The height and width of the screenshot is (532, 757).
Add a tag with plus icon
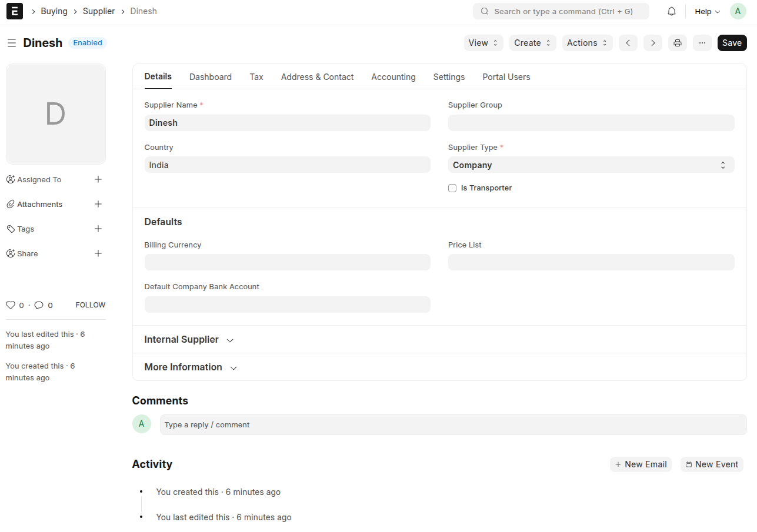pyautogui.click(x=98, y=229)
